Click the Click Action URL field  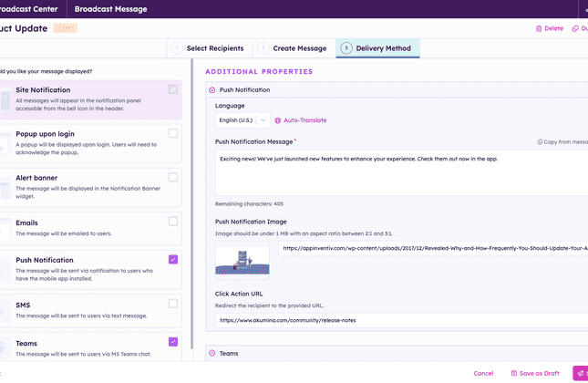(401, 322)
